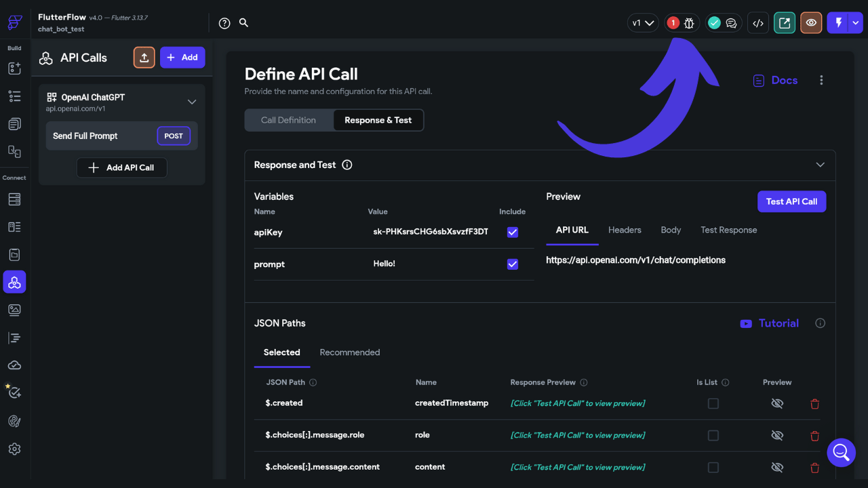
Task: Toggle the preview mode eye in top bar
Action: [x=811, y=23]
